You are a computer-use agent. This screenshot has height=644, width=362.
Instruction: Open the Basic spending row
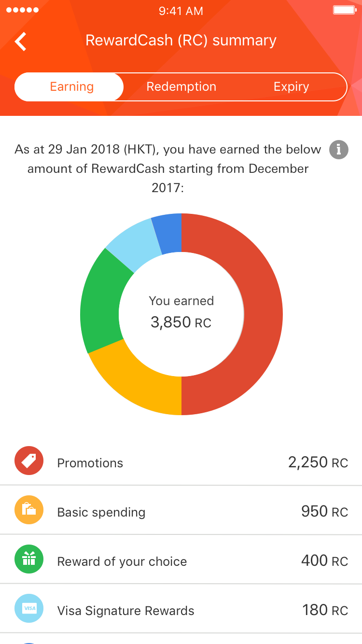point(181,510)
